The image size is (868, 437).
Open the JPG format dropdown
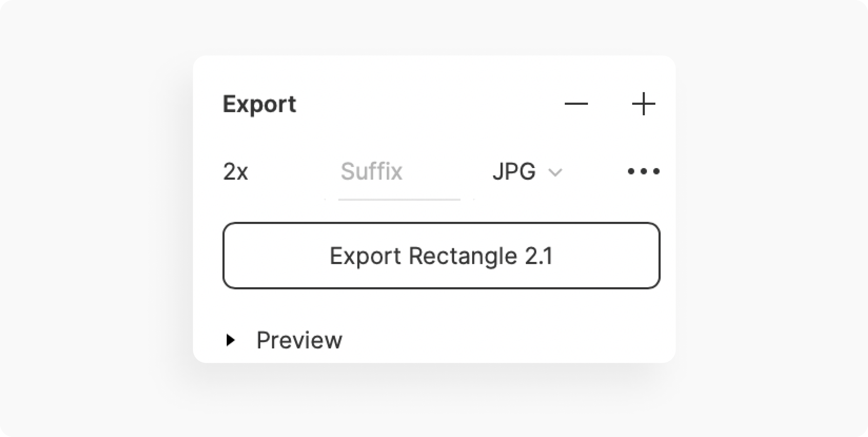point(527,172)
